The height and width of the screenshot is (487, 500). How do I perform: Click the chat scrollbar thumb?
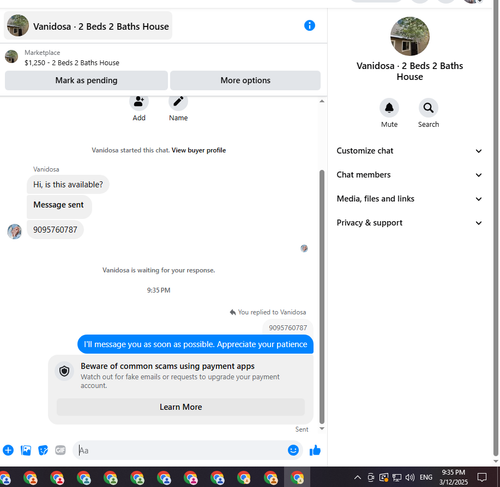pos(322,297)
